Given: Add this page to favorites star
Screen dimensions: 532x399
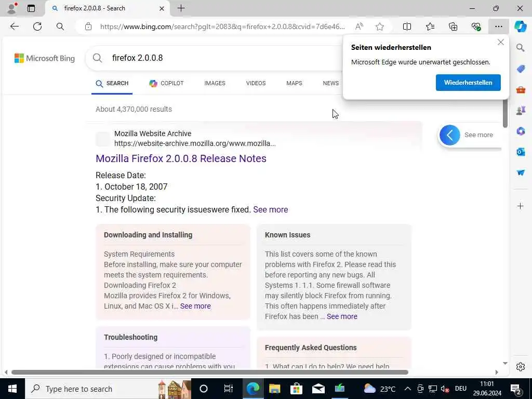Looking at the screenshot, I should point(380,26).
